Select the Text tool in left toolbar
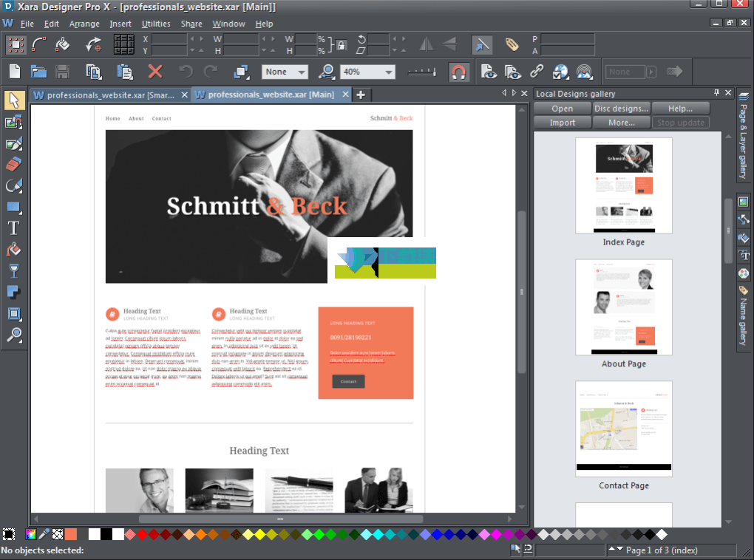The width and height of the screenshot is (754, 560). (x=13, y=228)
